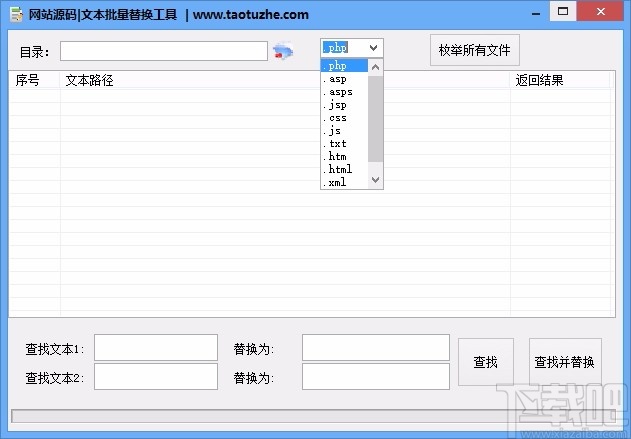The width and height of the screenshot is (631, 439).
Task: Click the 序号 column header
Action: click(x=35, y=80)
